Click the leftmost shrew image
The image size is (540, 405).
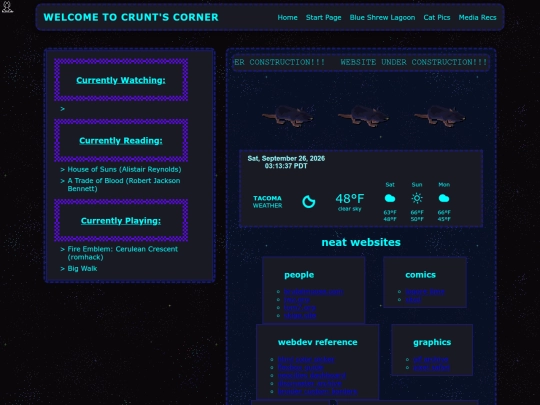pyautogui.click(x=287, y=116)
